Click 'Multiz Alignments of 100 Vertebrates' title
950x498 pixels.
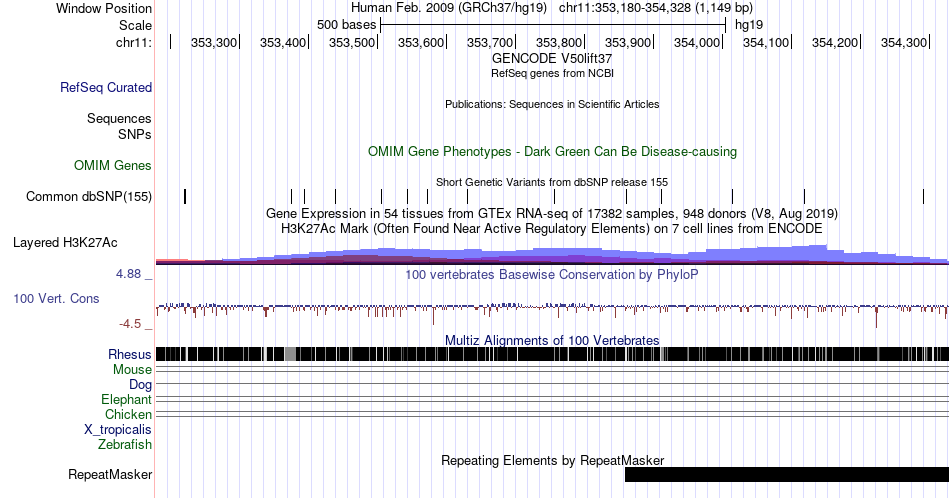[552, 340]
